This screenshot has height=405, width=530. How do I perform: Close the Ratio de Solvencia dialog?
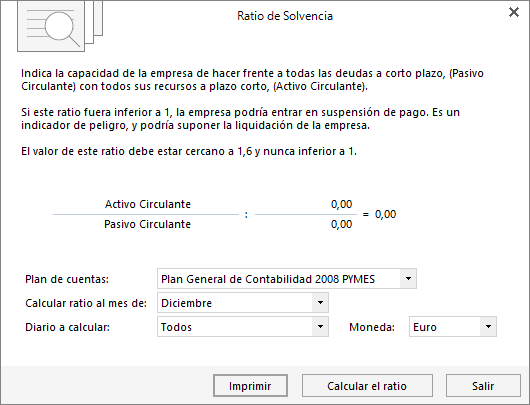[x=514, y=12]
